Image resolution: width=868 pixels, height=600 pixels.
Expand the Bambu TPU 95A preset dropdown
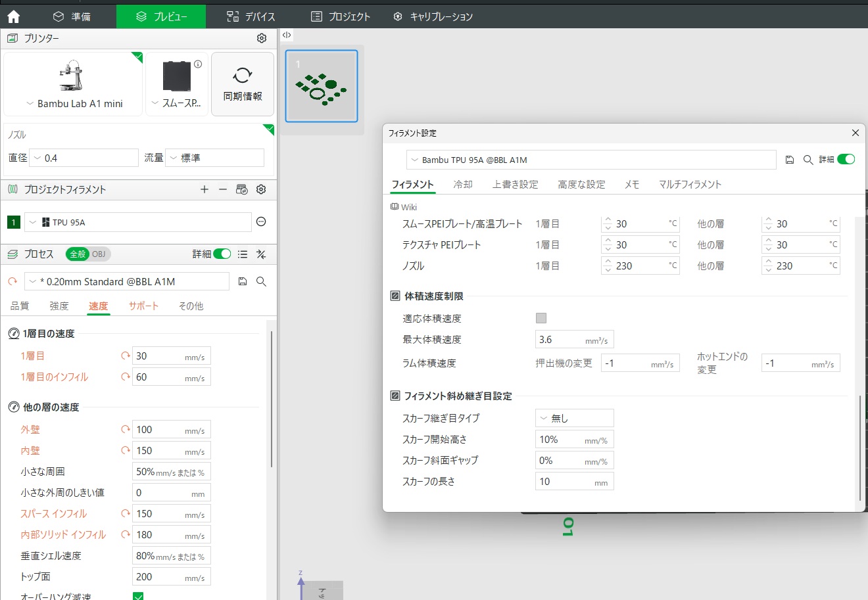[x=591, y=160]
